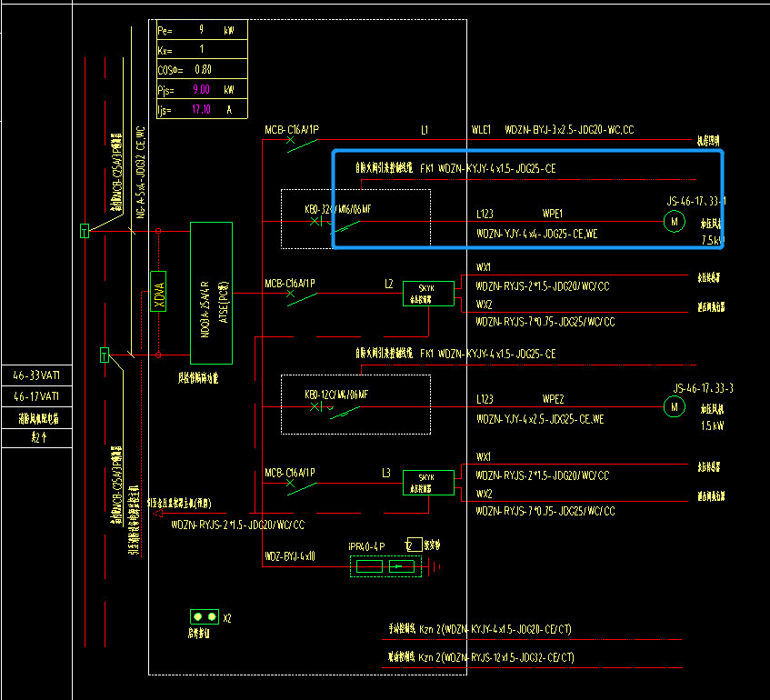Select the 7.5kW motor rating text
Screen dimensions: 770x700
713,240
